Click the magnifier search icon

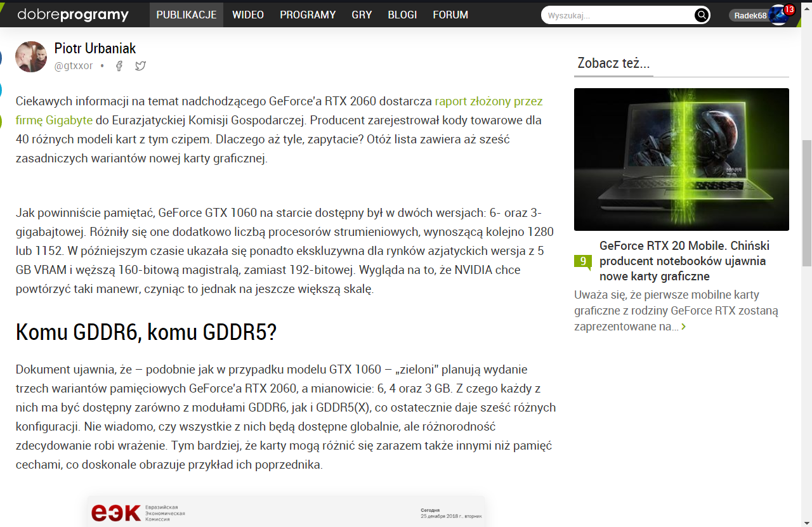coord(702,15)
